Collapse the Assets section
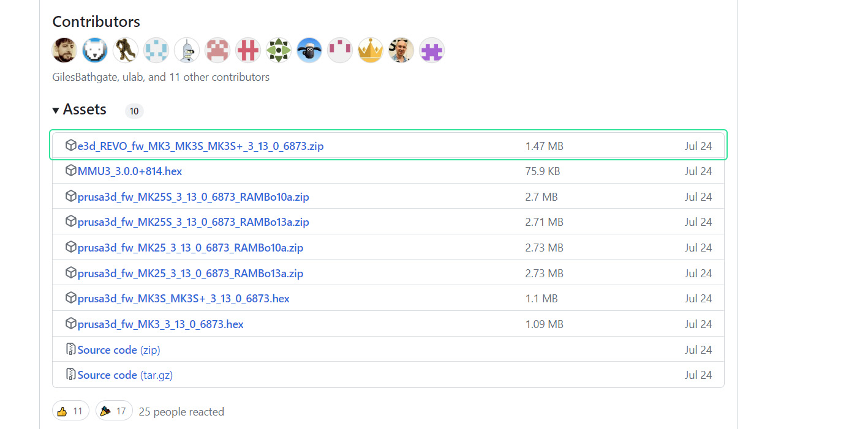The image size is (868, 429). 56,110
